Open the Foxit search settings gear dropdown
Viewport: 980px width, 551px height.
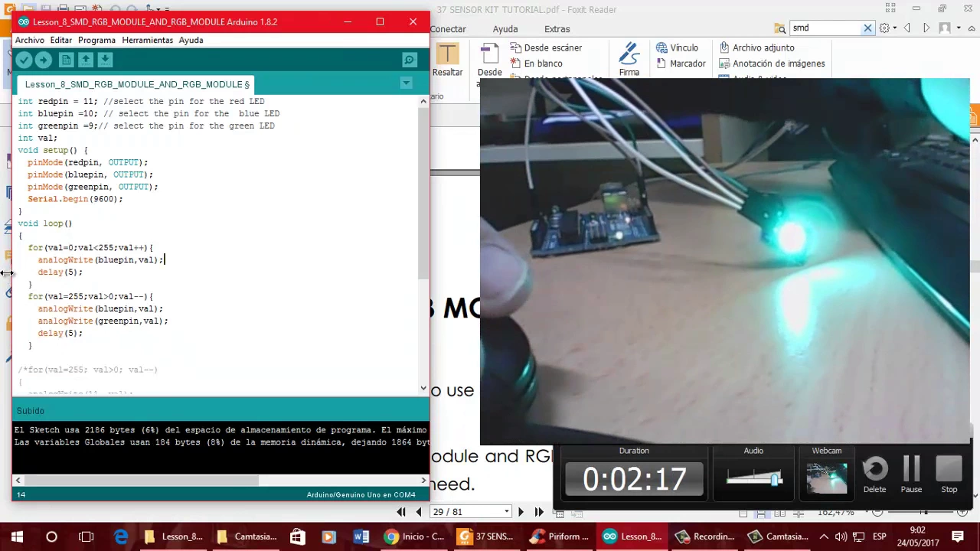coord(888,28)
